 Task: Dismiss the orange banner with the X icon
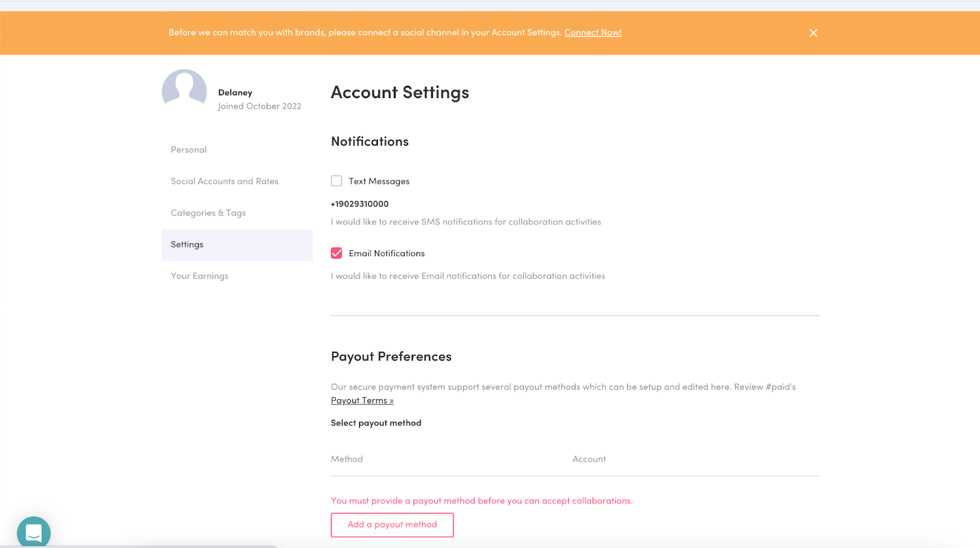click(813, 33)
